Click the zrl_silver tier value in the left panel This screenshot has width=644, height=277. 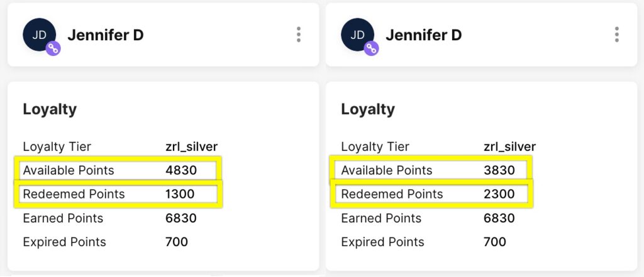pos(191,146)
